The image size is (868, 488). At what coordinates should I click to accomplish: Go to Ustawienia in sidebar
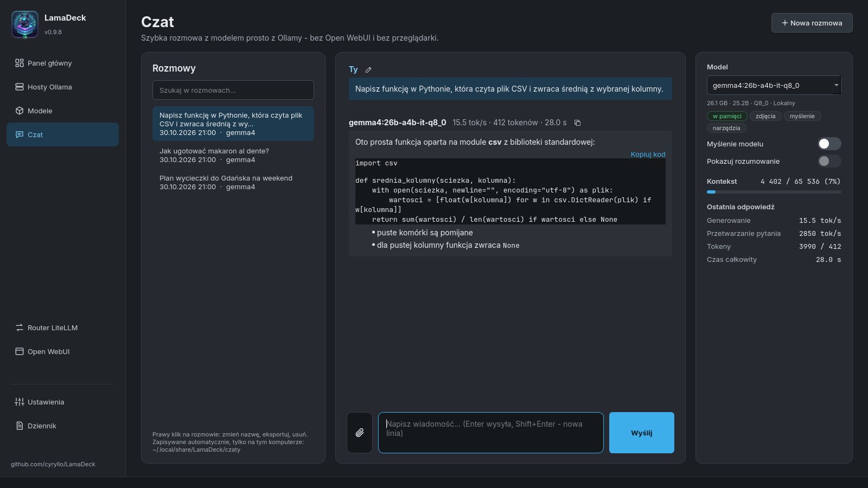[62, 402]
